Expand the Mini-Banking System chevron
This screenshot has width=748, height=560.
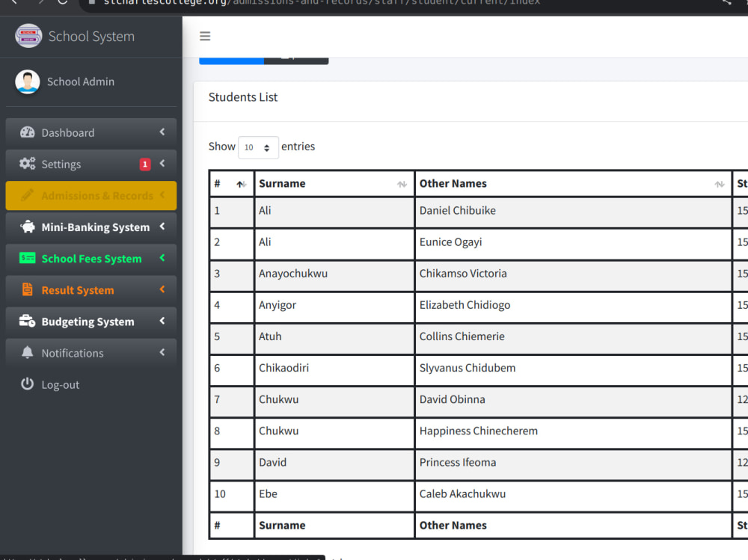tap(162, 226)
